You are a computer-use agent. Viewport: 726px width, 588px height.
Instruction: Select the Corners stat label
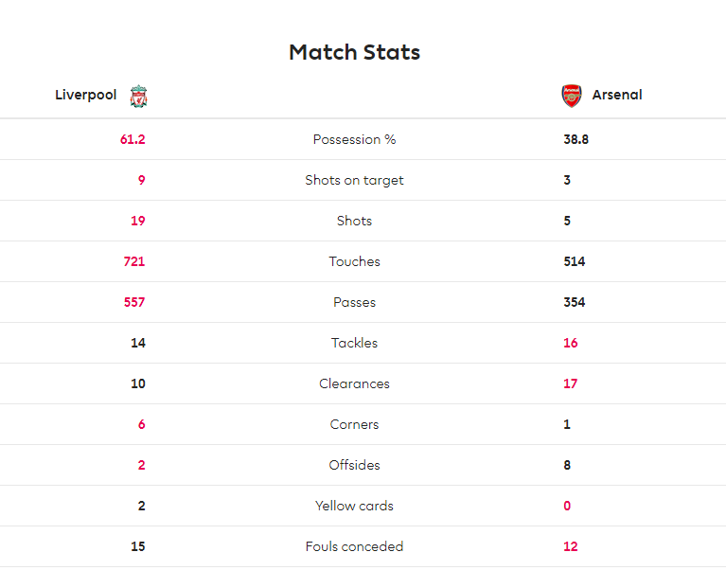354,424
